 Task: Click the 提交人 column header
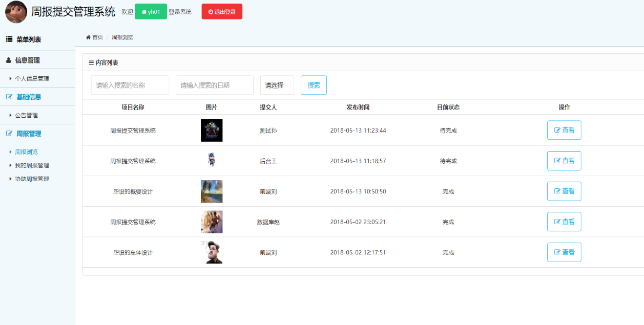pos(268,107)
